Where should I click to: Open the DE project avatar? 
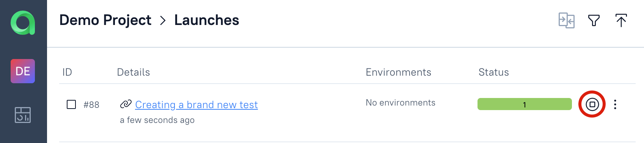(23, 71)
